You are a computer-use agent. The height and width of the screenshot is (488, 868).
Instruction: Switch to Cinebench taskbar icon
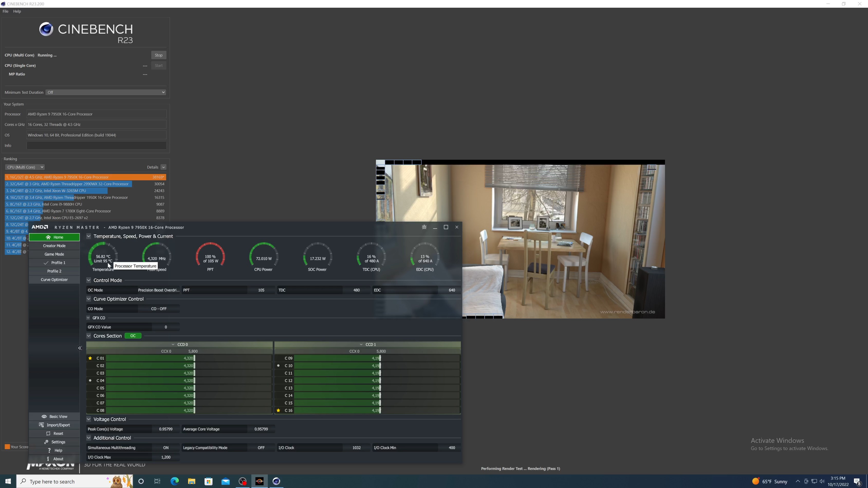[276, 481]
